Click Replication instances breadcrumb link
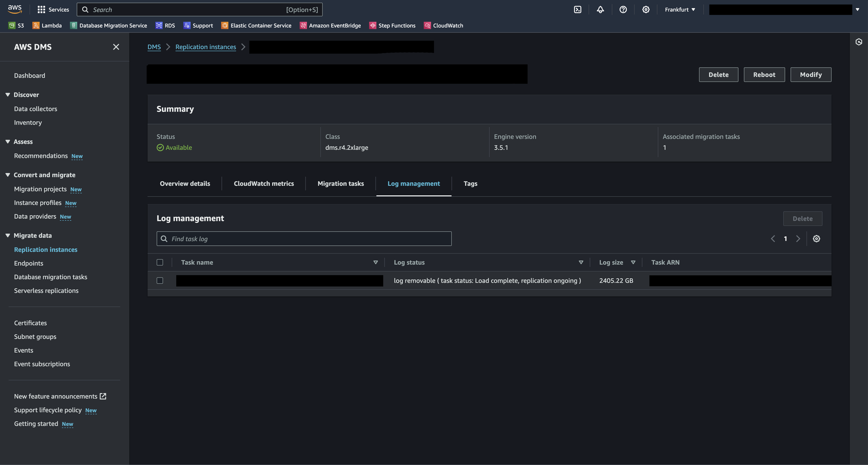Screen dimensions: 868x465 (x=206, y=47)
